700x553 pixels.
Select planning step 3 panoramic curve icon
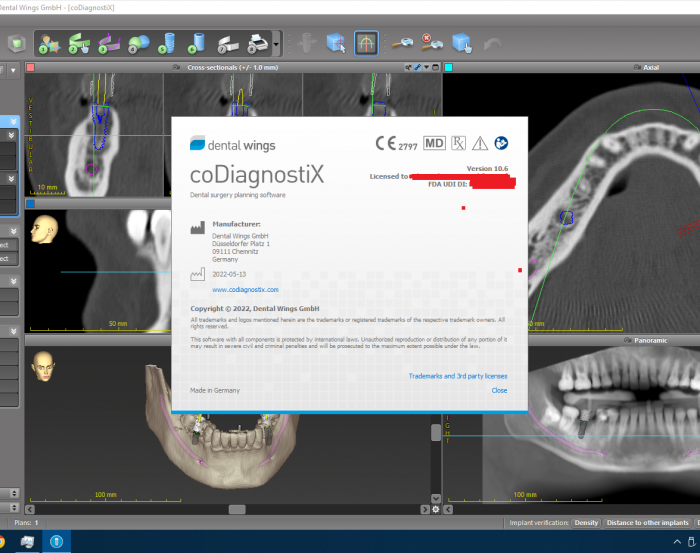(x=109, y=44)
